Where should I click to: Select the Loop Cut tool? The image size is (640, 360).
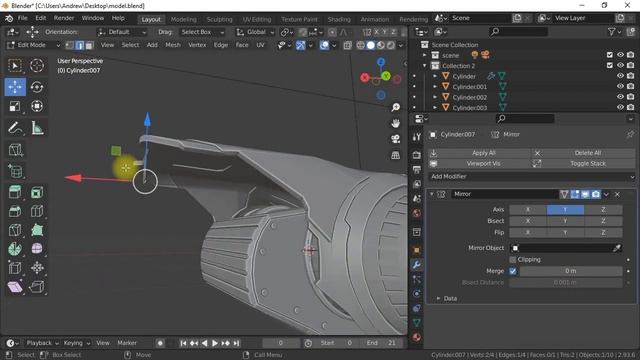pyautogui.click(x=37, y=211)
